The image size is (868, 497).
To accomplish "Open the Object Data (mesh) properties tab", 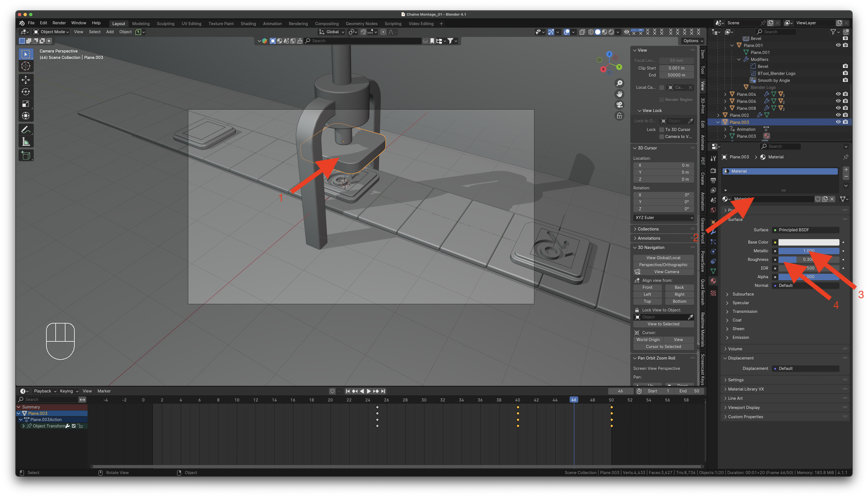I will (713, 271).
